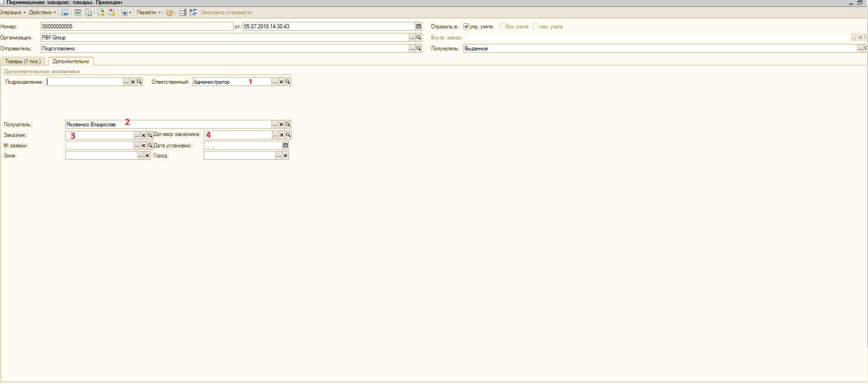Clear the Ответственный field with X icon
This screenshot has width=868, height=384.
[281, 82]
